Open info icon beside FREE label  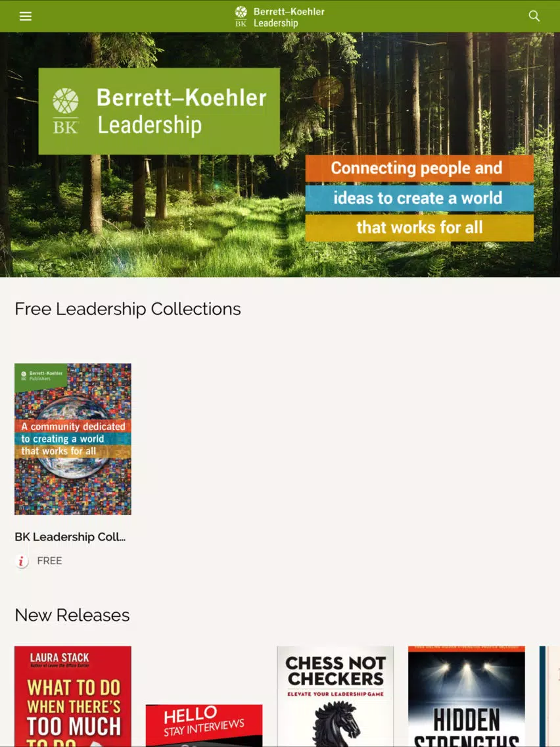(22, 561)
